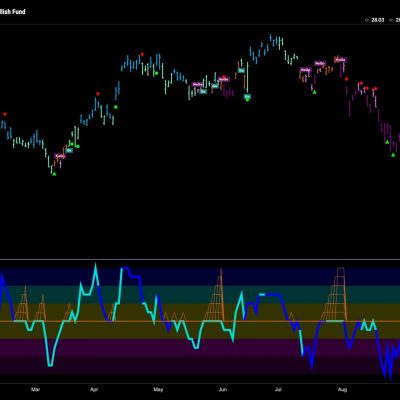Select the topmost NoGo label in late July
The width and height of the screenshot is (400, 400).
(x=340, y=60)
